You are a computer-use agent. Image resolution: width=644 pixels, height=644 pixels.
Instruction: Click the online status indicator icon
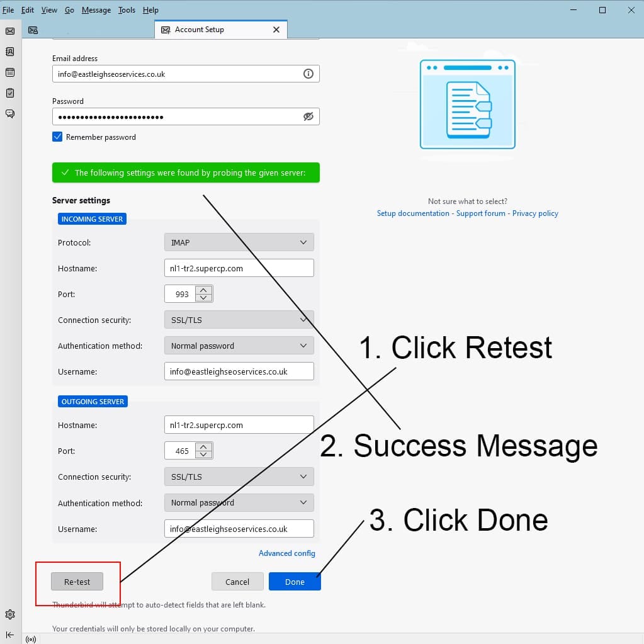[x=31, y=639]
